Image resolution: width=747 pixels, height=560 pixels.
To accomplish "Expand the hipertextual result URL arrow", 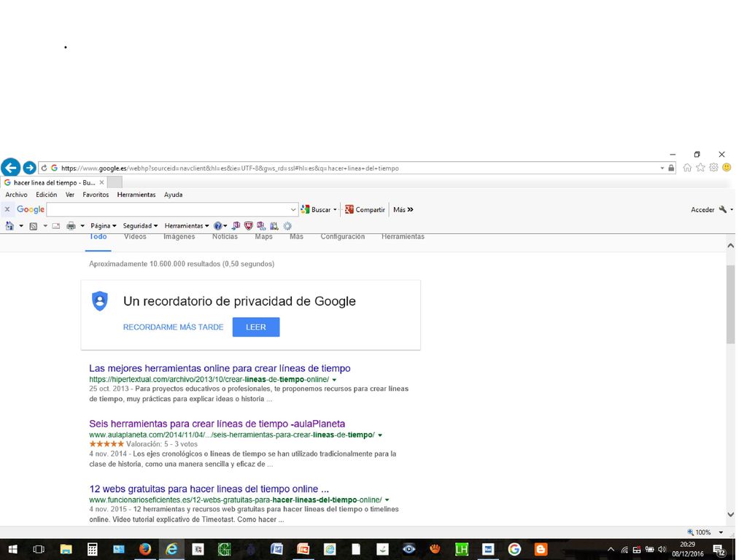I will coord(334,380).
